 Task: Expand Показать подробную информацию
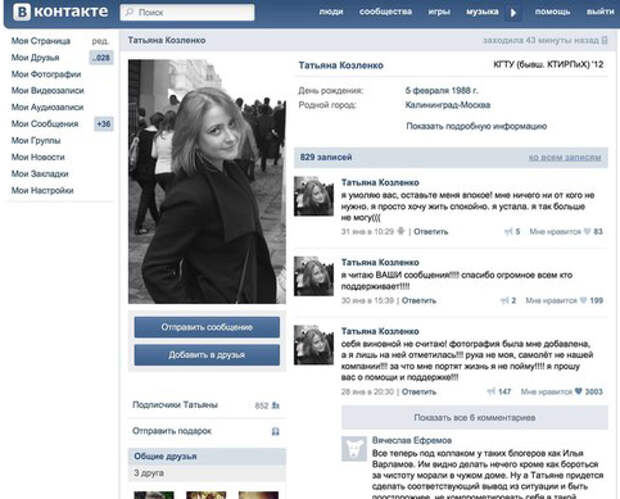(476, 126)
